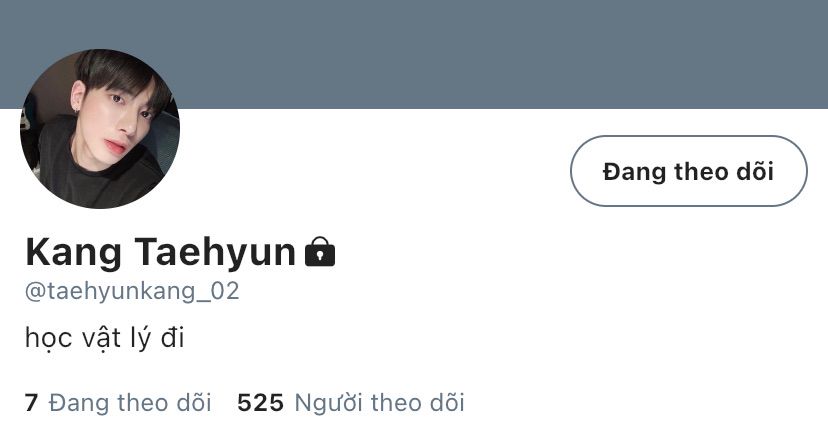This screenshot has width=828, height=434.
Task: Click the follower count number 525
Action: (260, 403)
